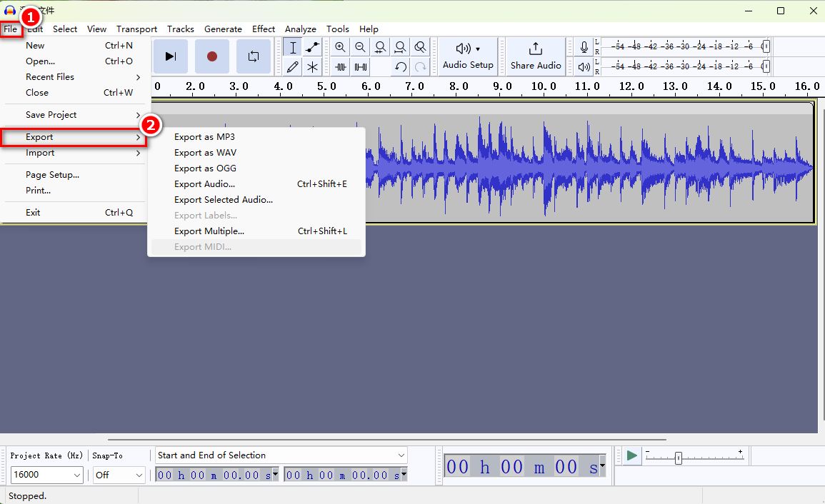The height and width of the screenshot is (504, 825).
Task: Open the Audio Setup button
Action: 469,56
